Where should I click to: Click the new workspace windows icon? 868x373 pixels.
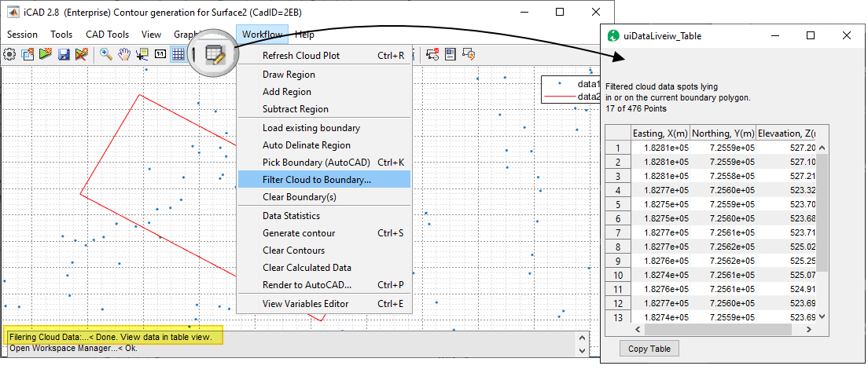[28, 54]
